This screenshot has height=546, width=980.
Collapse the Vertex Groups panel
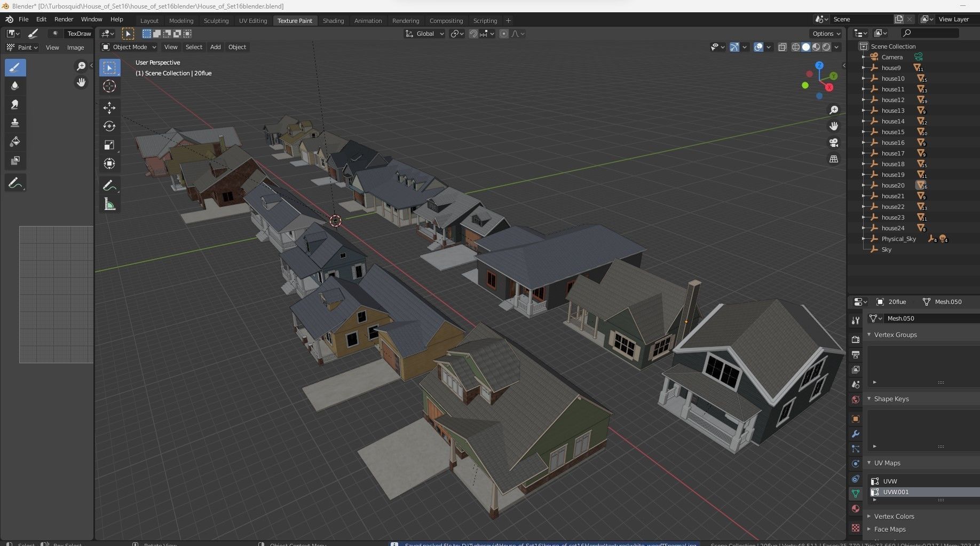869,334
